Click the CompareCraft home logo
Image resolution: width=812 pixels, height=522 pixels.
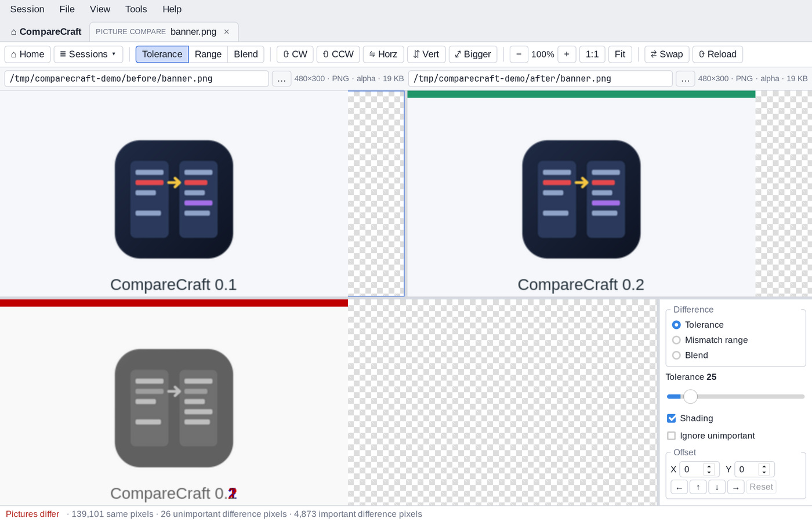tap(46, 32)
